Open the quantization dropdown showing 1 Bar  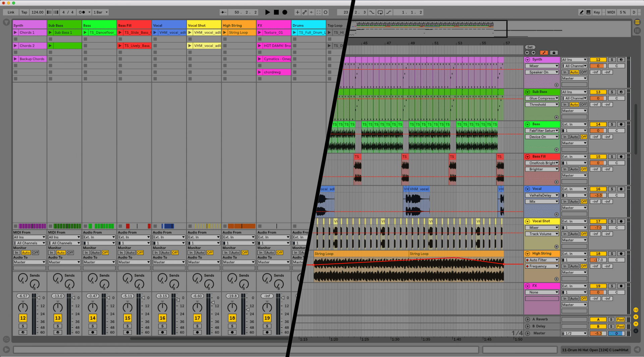click(100, 12)
